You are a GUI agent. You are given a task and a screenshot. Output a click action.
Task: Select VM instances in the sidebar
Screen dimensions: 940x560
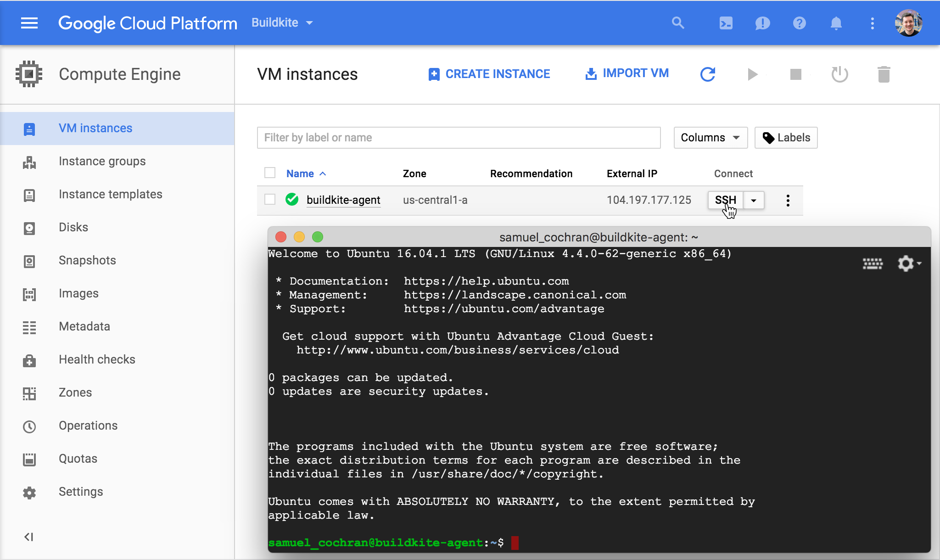117,129
